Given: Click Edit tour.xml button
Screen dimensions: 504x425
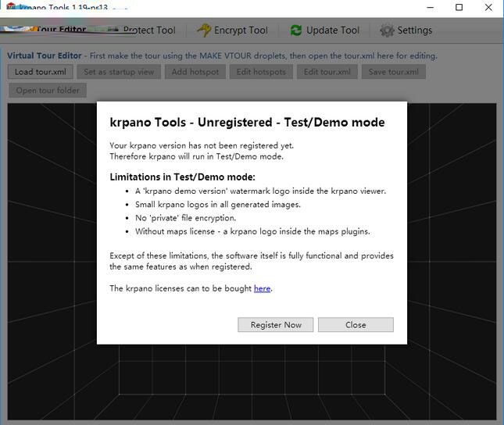Looking at the screenshot, I should [x=327, y=72].
